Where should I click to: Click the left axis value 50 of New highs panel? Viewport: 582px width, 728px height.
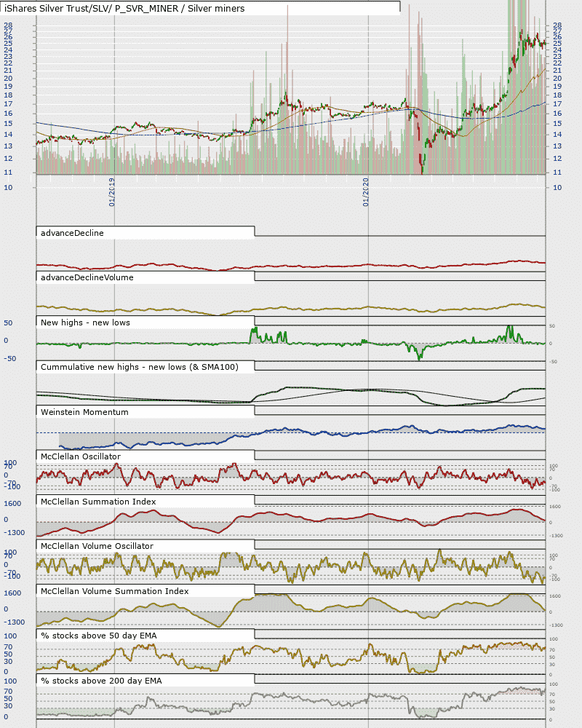[8, 323]
